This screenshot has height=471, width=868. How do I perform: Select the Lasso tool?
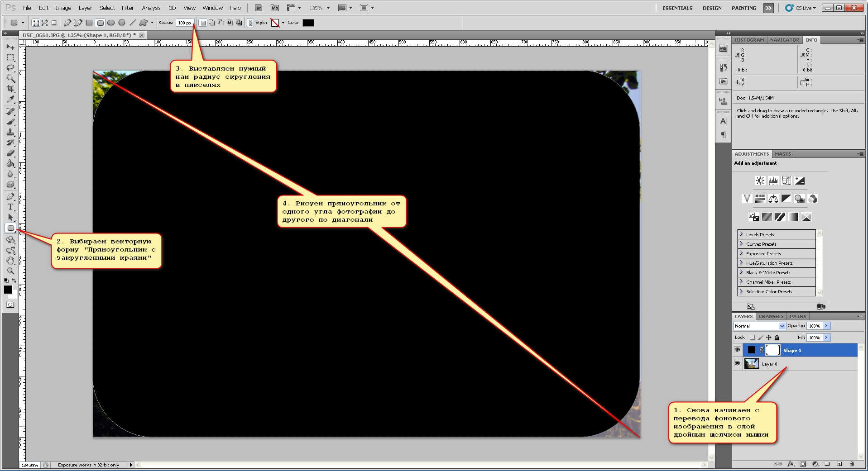coord(10,68)
